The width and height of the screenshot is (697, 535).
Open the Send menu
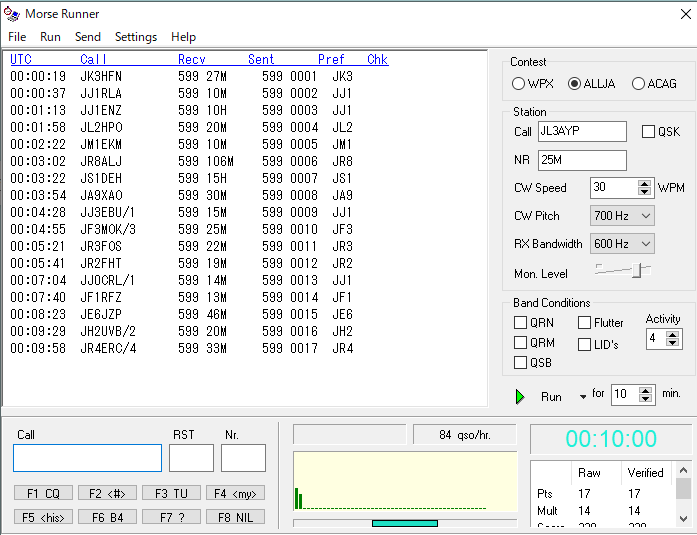coord(88,37)
